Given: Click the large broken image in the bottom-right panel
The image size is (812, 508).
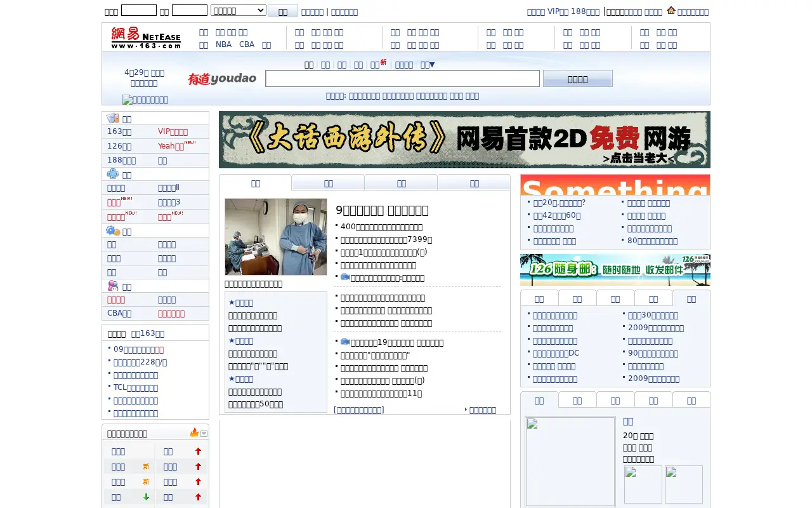Looking at the screenshot, I should pyautogui.click(x=570, y=462).
